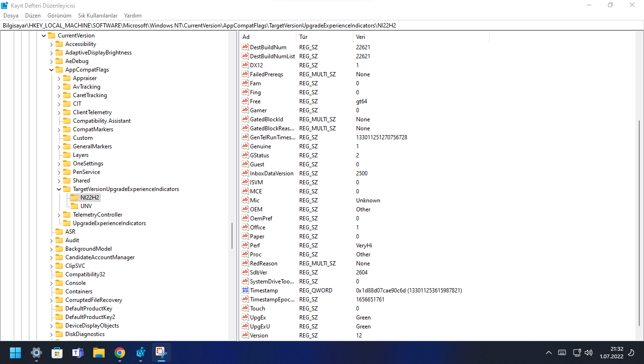Click the DX12 value icon
Image resolution: width=644 pixels, height=364 pixels.
(x=245, y=65)
